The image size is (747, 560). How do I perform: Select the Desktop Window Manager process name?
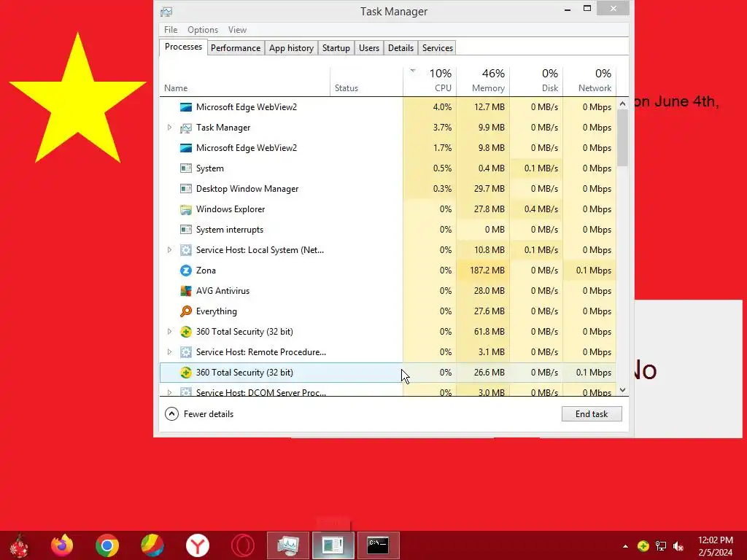pyautogui.click(x=247, y=189)
